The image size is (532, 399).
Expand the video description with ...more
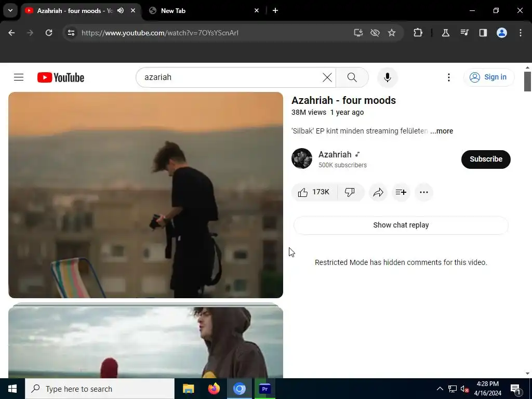click(442, 131)
